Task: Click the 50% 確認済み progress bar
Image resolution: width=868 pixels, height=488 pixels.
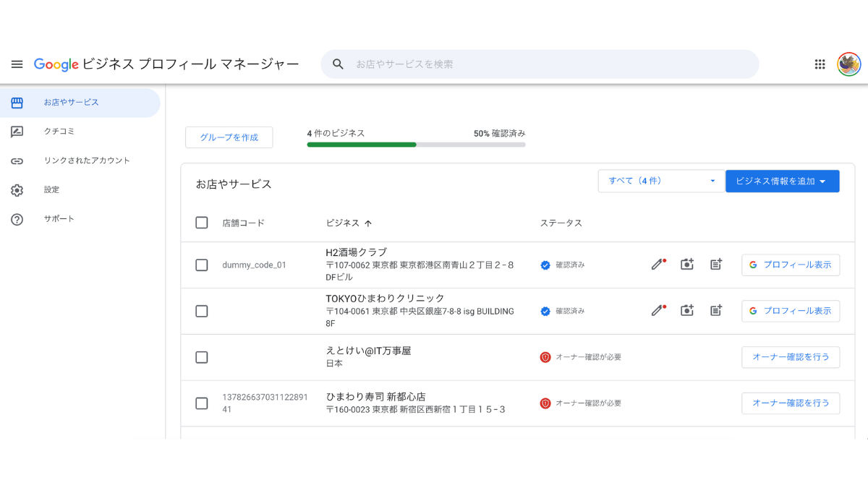Action: (x=416, y=145)
